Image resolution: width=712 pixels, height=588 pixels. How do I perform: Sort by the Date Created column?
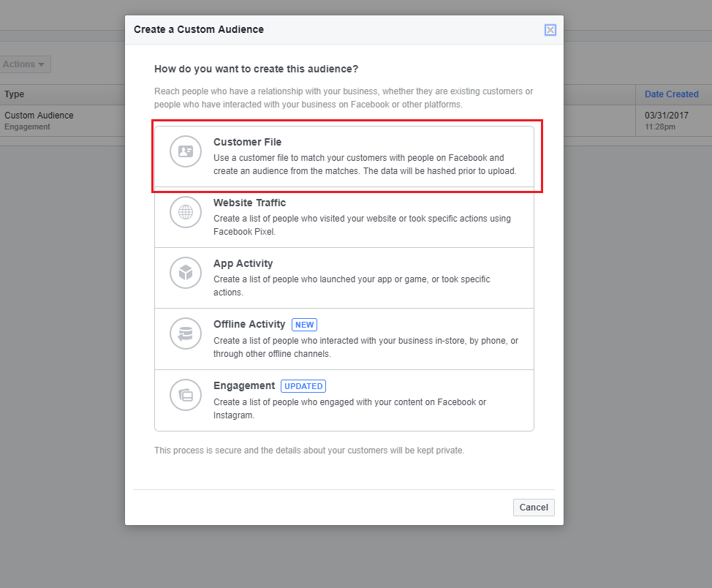click(x=671, y=94)
